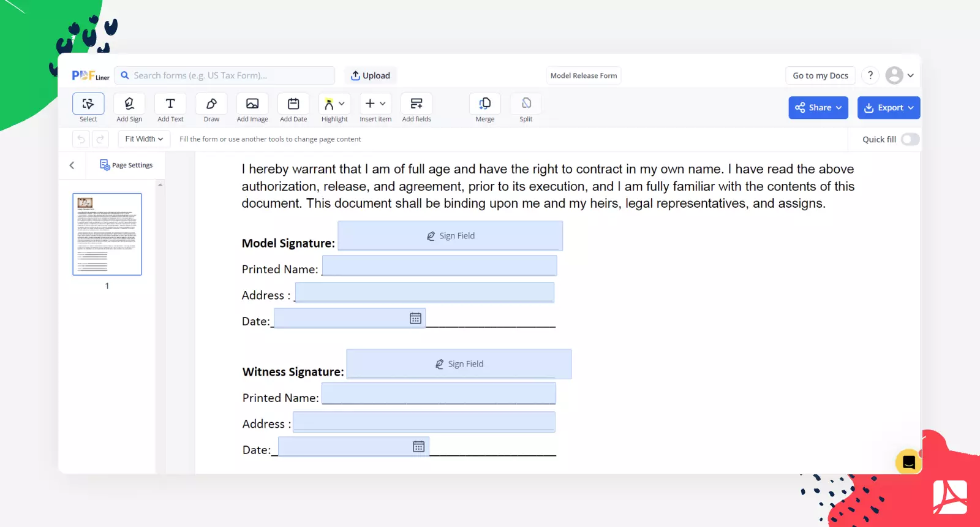Open the Fit Width zoom dropdown
Image resolution: width=980 pixels, height=527 pixels.
click(x=144, y=139)
